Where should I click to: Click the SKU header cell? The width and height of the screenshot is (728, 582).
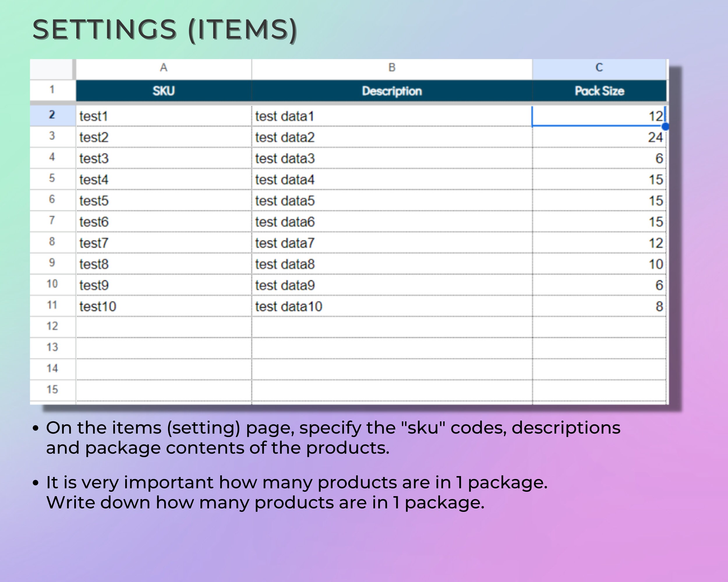click(163, 91)
